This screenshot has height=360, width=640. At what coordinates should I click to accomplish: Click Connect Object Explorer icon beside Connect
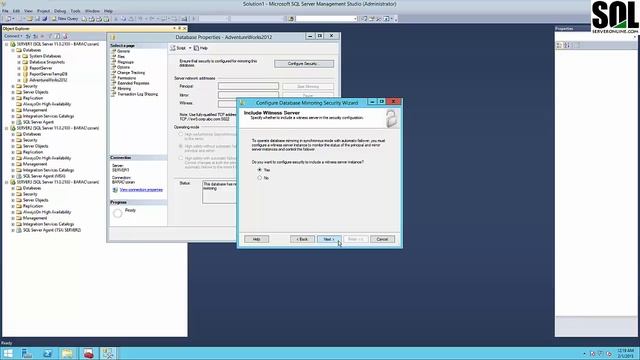pyautogui.click(x=28, y=36)
